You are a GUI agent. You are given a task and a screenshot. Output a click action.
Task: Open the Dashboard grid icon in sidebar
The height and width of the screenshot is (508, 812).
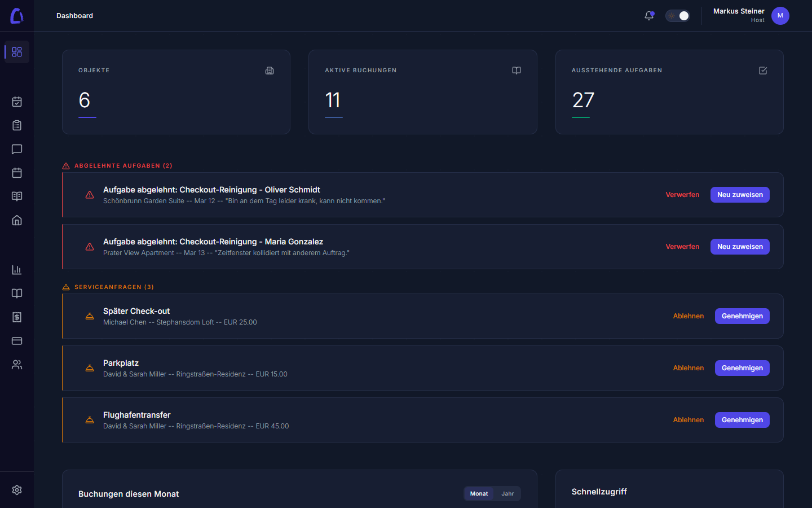(x=16, y=51)
